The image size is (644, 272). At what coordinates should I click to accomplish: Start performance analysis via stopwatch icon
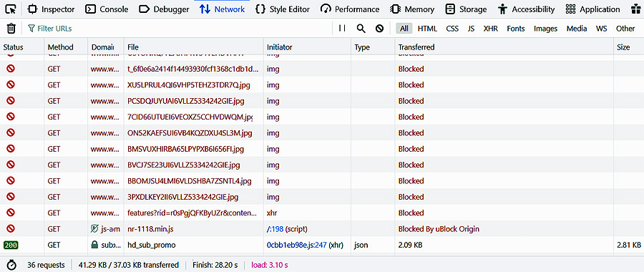(11, 265)
